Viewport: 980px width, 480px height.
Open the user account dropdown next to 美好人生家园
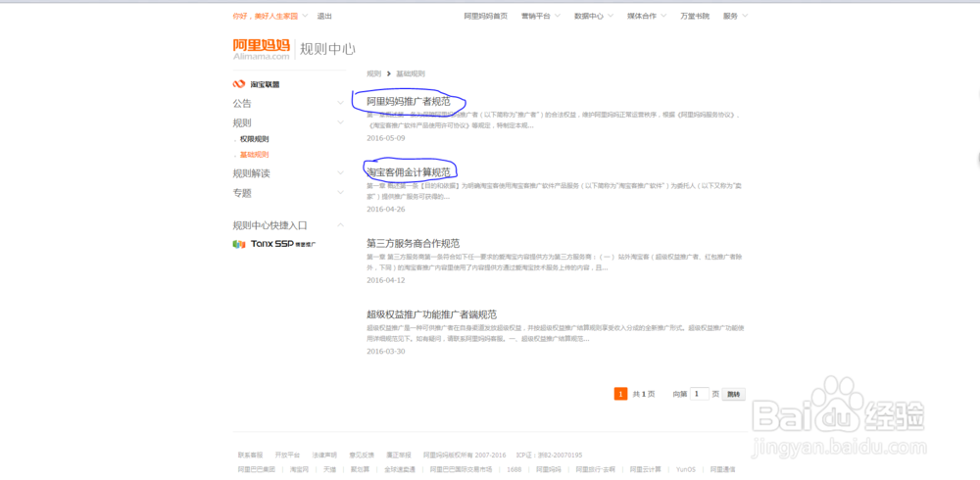coord(305,16)
